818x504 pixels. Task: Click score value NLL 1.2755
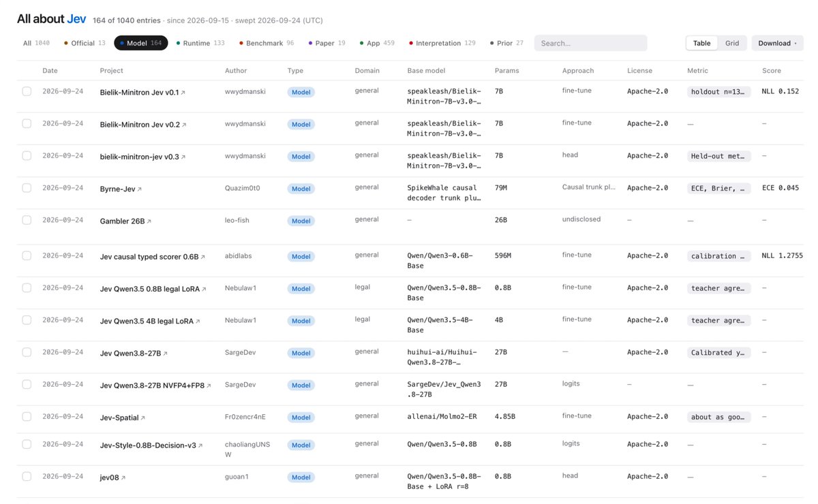782,255
